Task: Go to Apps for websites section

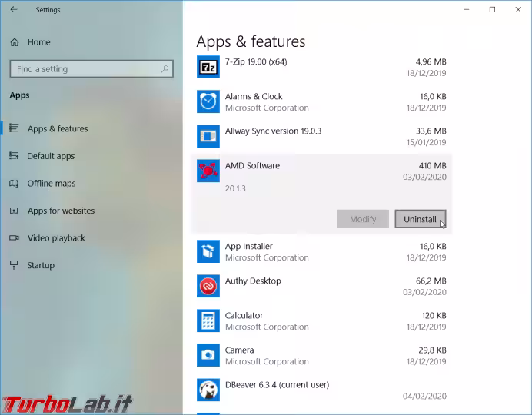Action: tap(61, 211)
